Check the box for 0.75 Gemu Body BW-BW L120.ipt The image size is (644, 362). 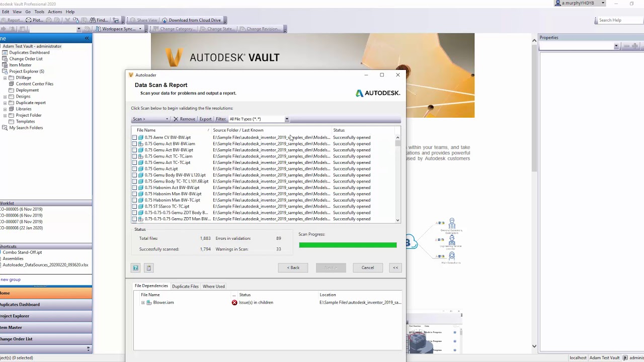click(x=134, y=175)
